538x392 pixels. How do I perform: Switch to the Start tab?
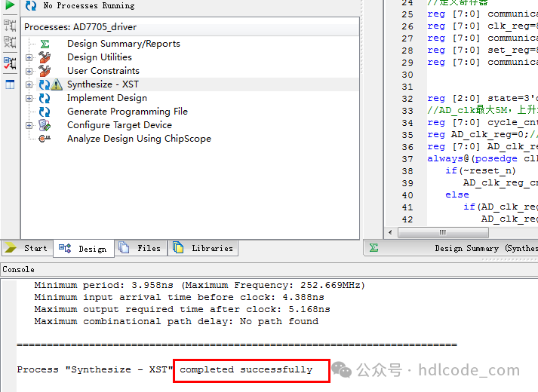pyautogui.click(x=27, y=248)
